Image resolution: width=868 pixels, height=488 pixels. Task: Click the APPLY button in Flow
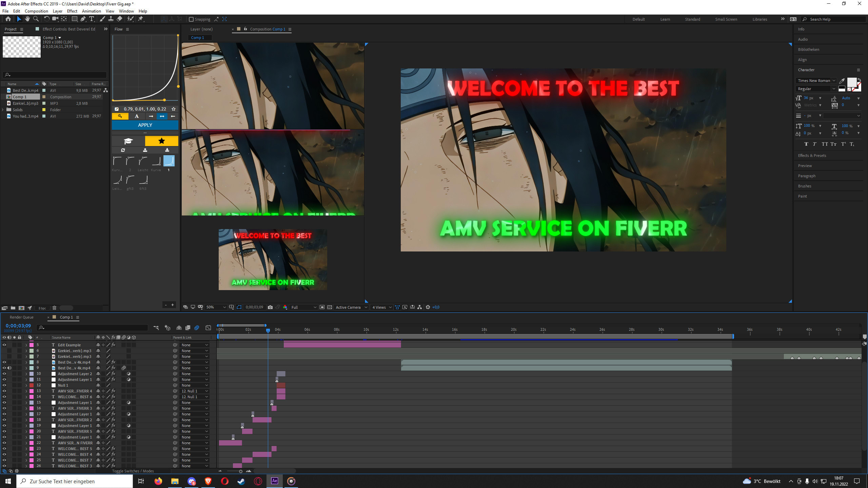pos(145,125)
